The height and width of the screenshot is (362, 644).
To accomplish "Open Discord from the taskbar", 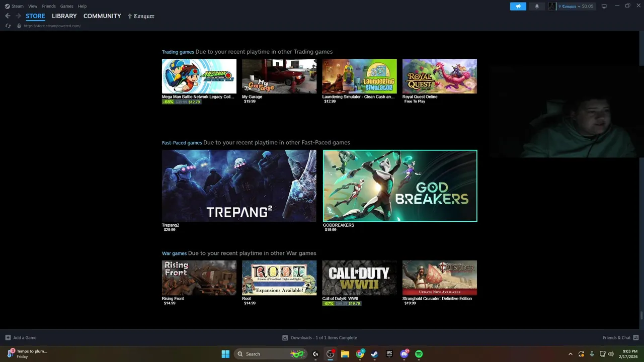I will click(405, 354).
